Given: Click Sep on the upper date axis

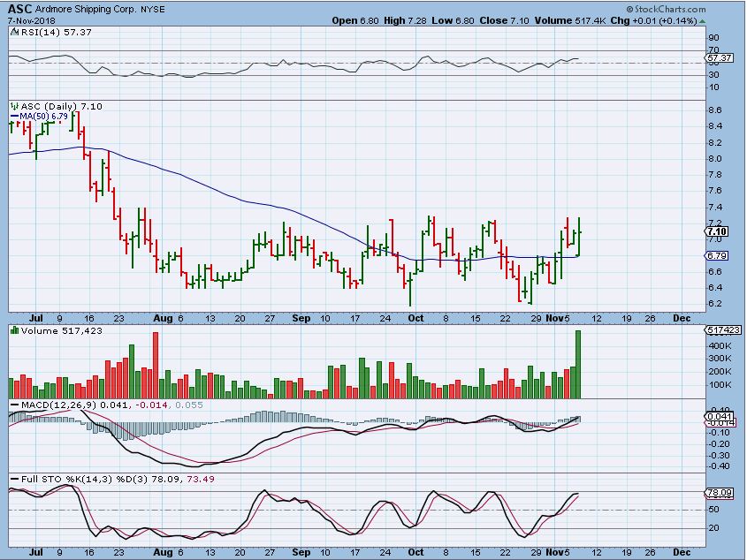Looking at the screenshot, I should pyautogui.click(x=301, y=318).
